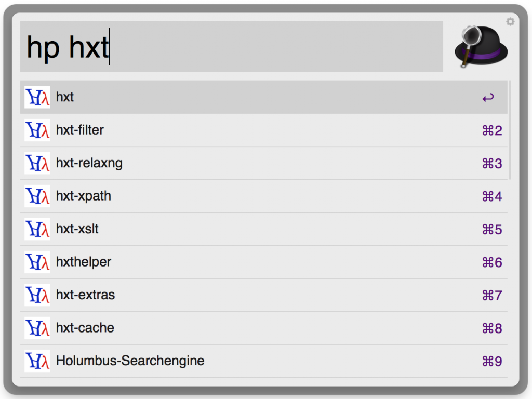Click the Haskell icon beside hxt-xslt
The image size is (532, 399).
37,229
